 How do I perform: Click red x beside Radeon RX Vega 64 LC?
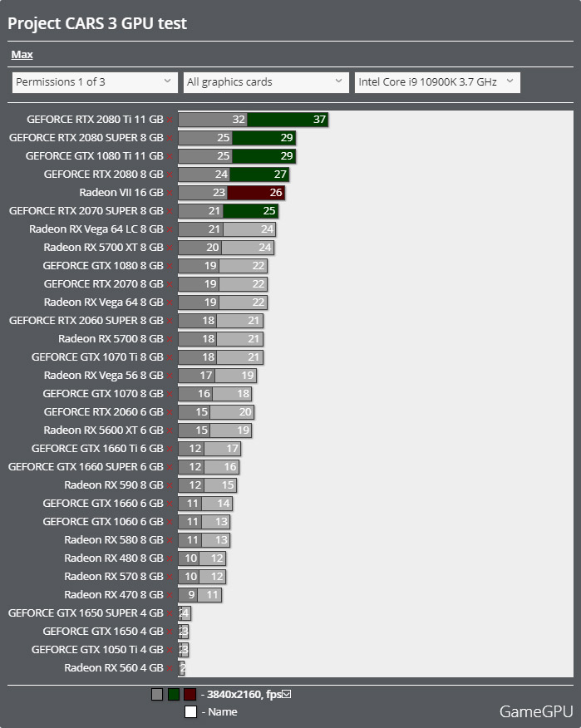[x=170, y=229]
